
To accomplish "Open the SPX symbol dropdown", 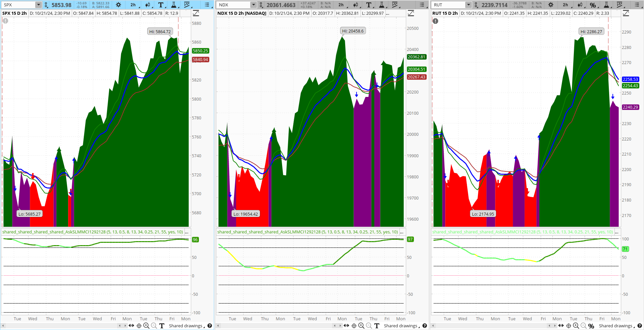I will coord(38,5).
